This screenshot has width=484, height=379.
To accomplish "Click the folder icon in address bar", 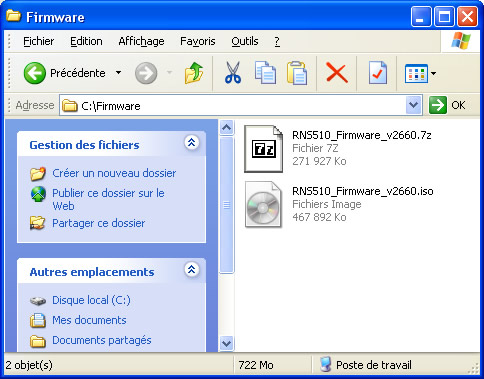I will pos(70,106).
